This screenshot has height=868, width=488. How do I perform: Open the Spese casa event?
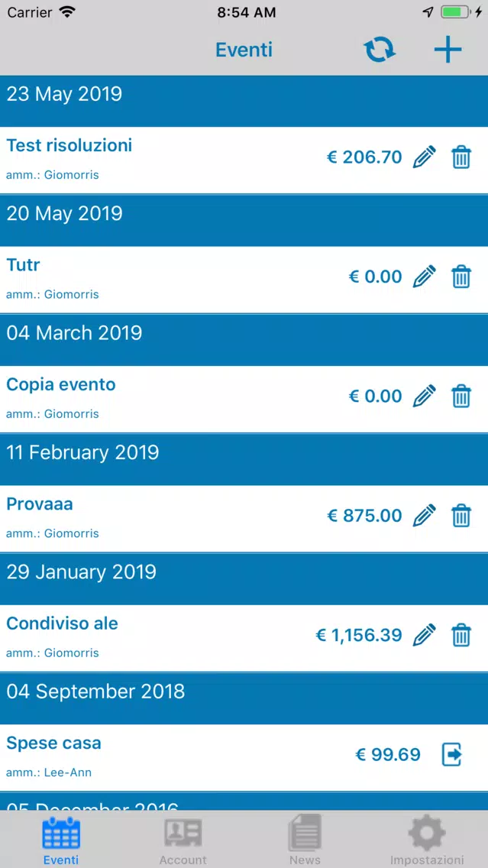244,758
